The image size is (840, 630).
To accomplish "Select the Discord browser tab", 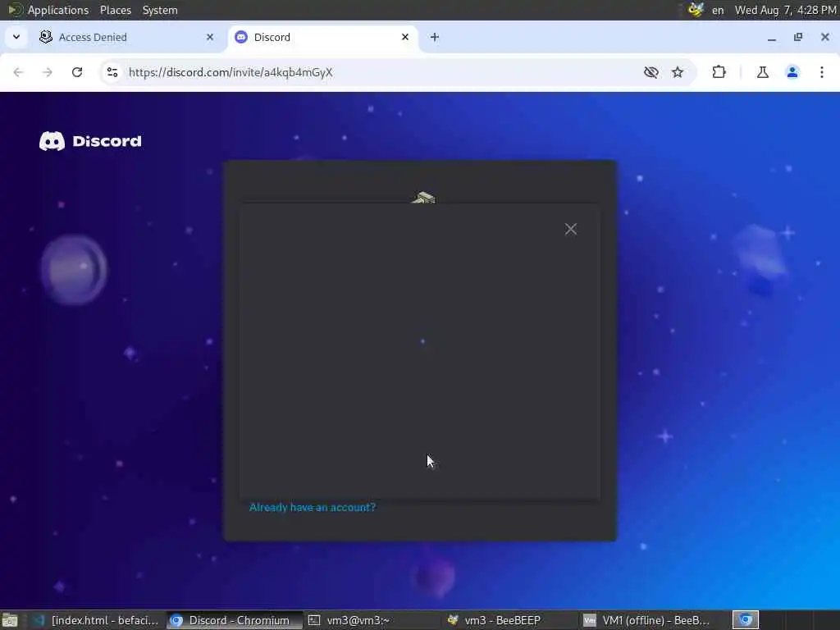I will [322, 37].
